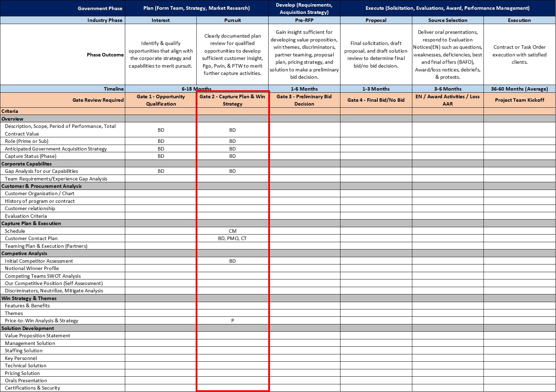Select the "Role (Prime or Sub)" row label

point(62,141)
